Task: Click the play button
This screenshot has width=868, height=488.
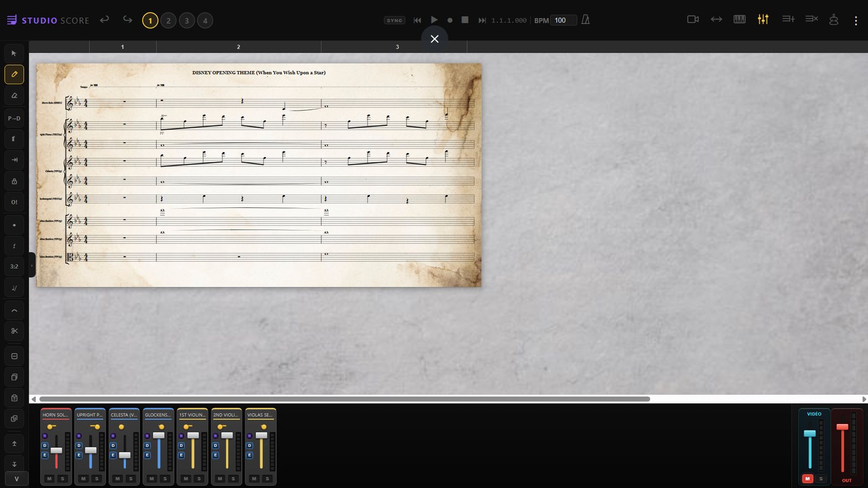Action: tap(434, 20)
